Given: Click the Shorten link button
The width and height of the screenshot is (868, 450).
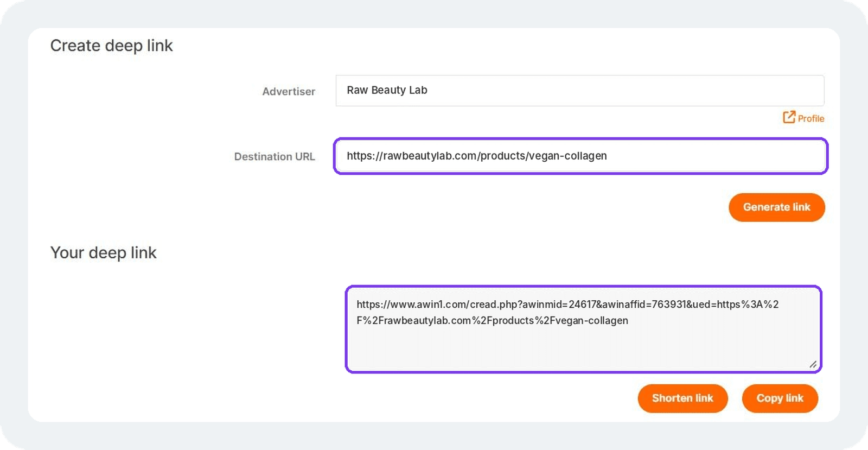Looking at the screenshot, I should coord(682,398).
